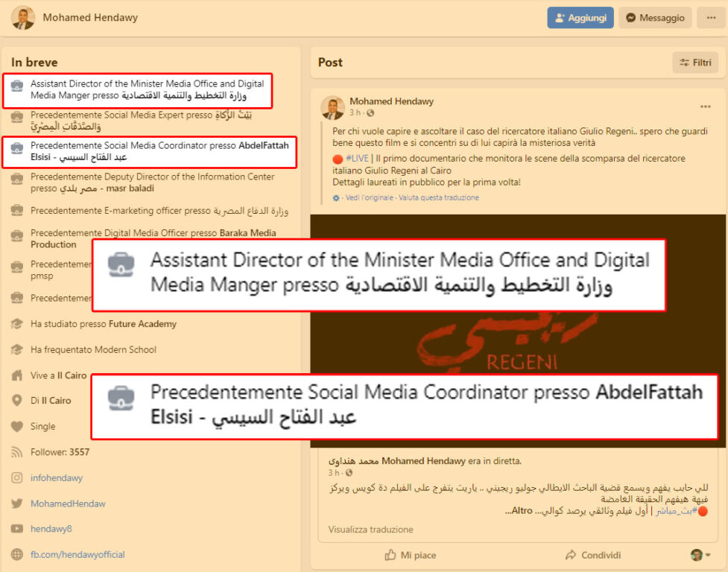Open the Filtri post filters
This screenshot has height=572, width=728.
click(695, 63)
